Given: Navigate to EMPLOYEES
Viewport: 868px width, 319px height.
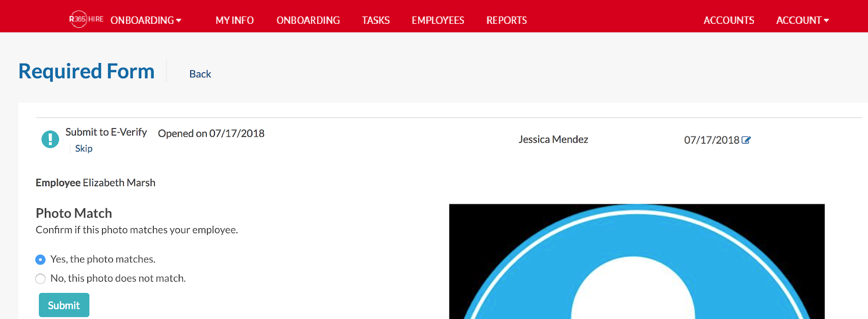Looking at the screenshot, I should [438, 20].
